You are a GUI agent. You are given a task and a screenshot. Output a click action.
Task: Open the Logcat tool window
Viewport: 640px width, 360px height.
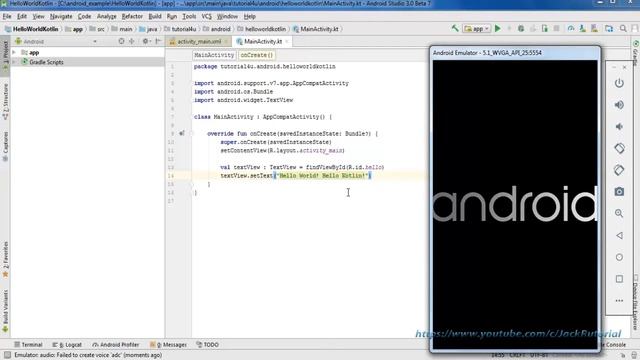[67, 344]
